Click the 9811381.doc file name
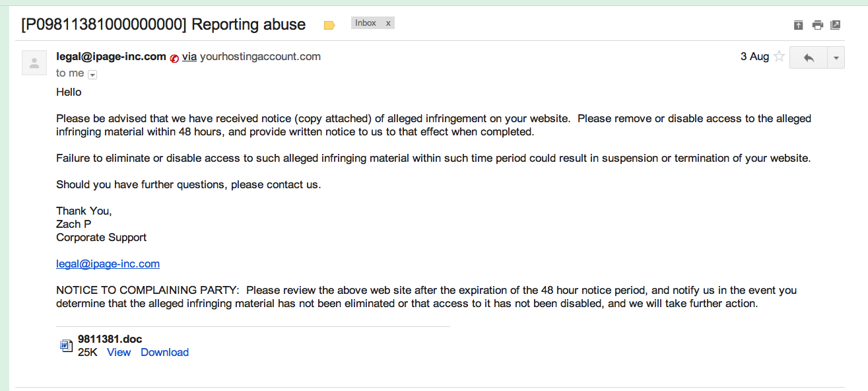Image resolution: width=868 pixels, height=391 pixels. point(110,339)
